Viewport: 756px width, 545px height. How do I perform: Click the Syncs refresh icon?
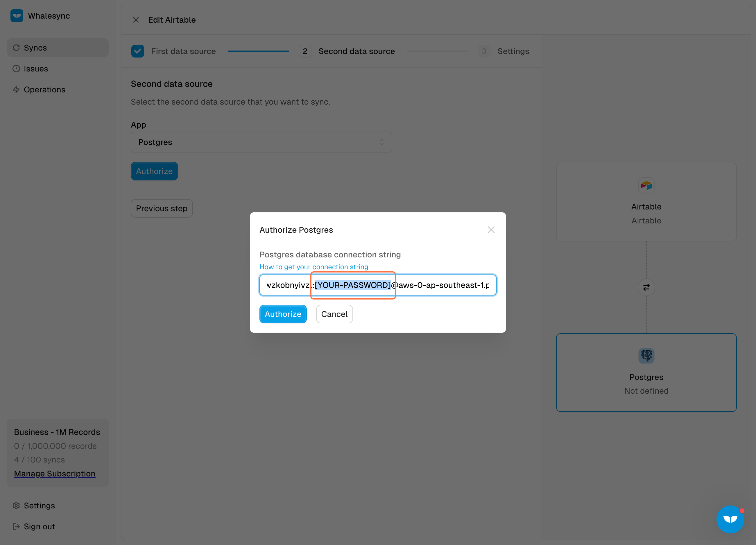tap(16, 48)
